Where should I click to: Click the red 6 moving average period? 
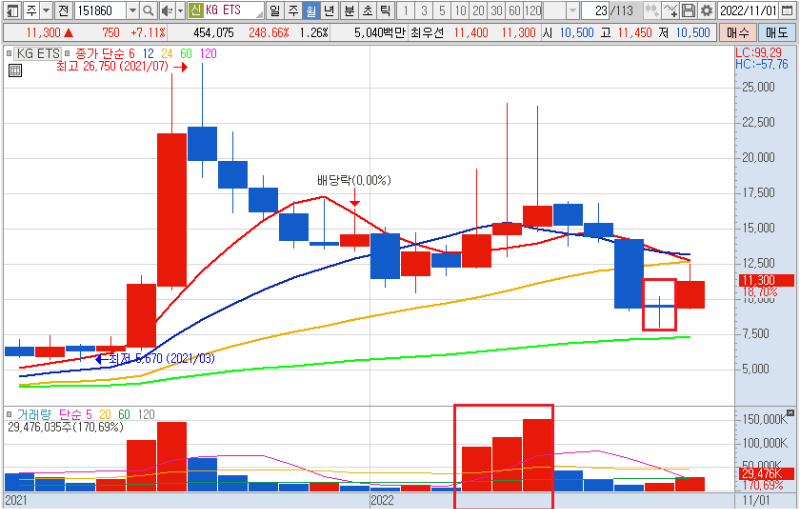click(132, 54)
